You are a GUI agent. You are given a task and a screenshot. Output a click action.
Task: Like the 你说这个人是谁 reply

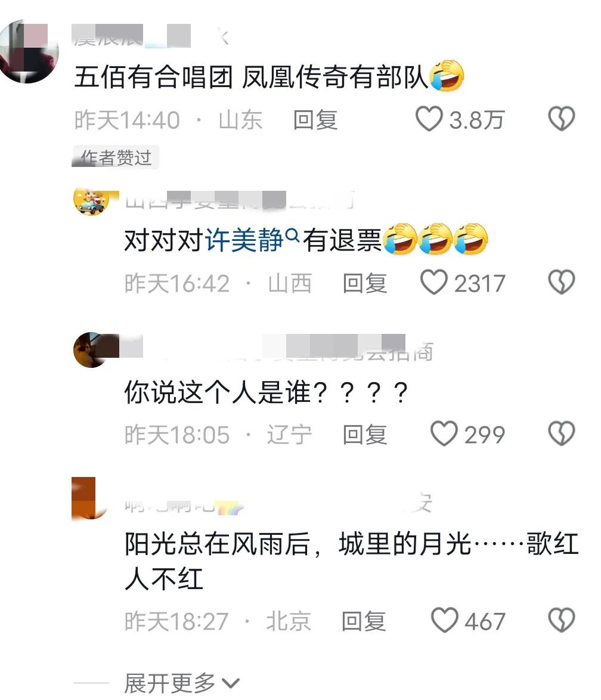444,433
